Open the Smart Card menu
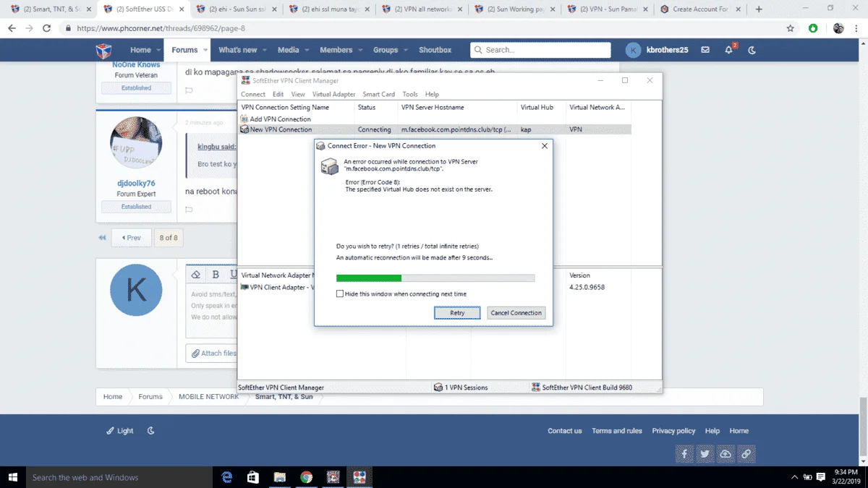The width and height of the screenshot is (868, 488). [379, 94]
